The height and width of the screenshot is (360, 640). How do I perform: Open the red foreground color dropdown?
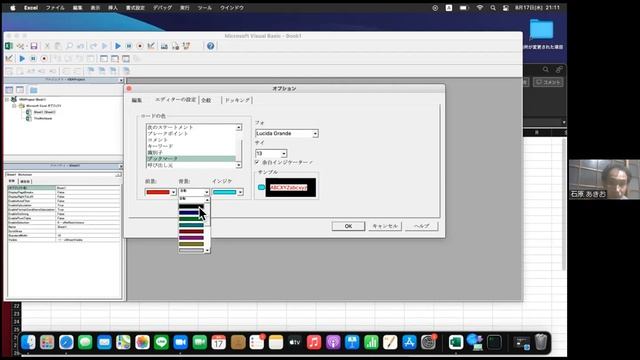[173, 192]
